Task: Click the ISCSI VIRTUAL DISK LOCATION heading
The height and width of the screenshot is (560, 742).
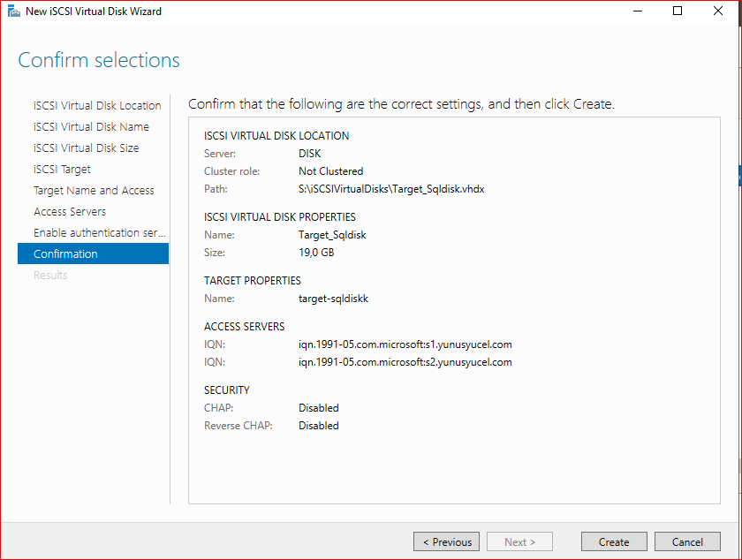Action: (276, 136)
